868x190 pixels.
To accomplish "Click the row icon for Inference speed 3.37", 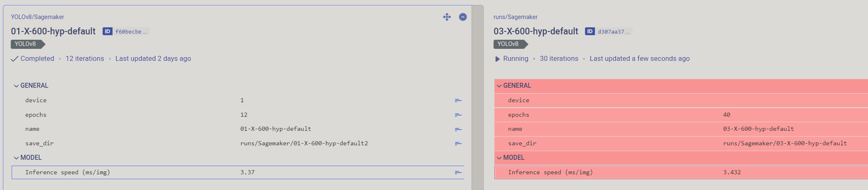I will (x=458, y=173).
